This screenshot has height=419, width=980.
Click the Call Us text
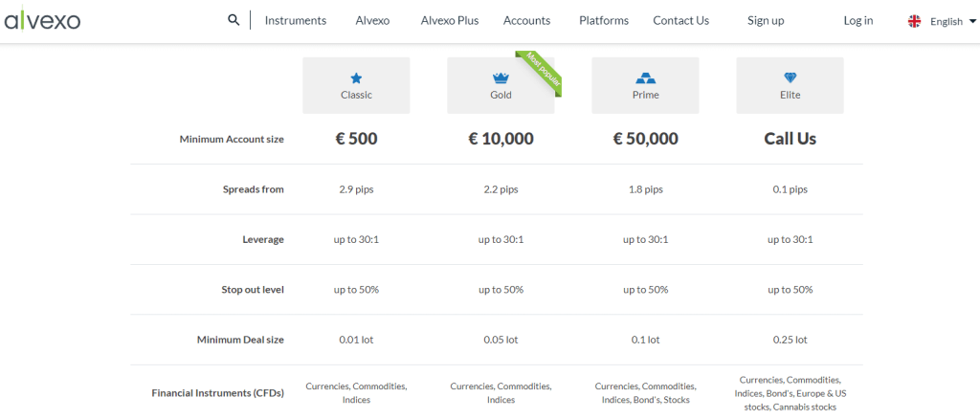click(x=790, y=139)
